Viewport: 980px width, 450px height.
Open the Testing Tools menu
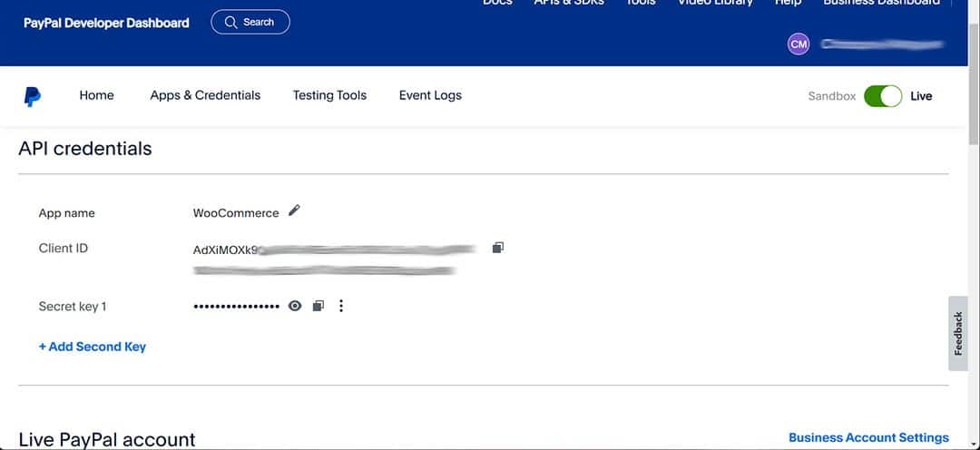click(329, 95)
